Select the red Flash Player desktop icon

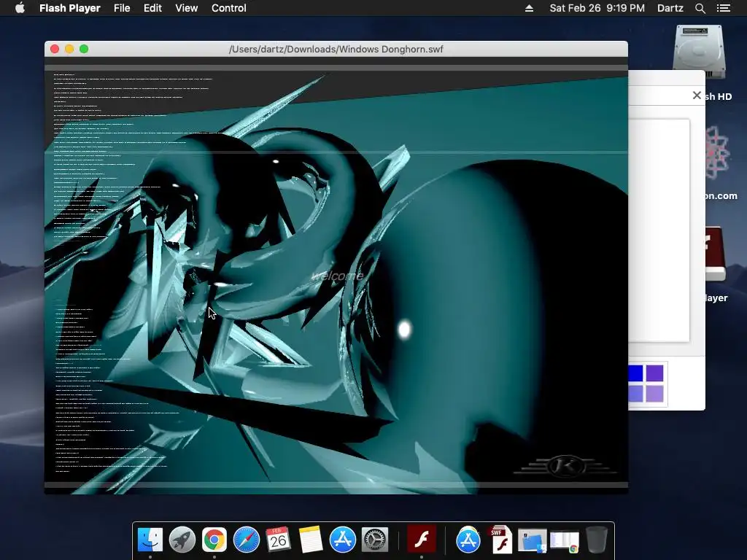coord(715,254)
